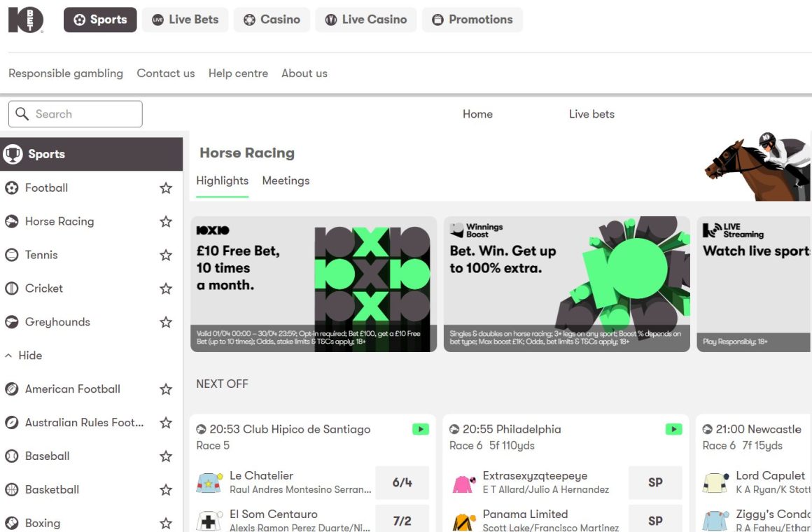The height and width of the screenshot is (532, 812).
Task: Toggle the American Football favourite star
Action: pyautogui.click(x=166, y=389)
